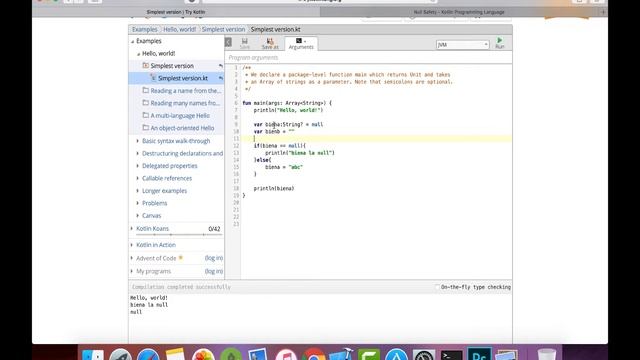Click Simplest version.kt breadcrumb
This screenshot has height=360, width=640.
pos(276,29)
